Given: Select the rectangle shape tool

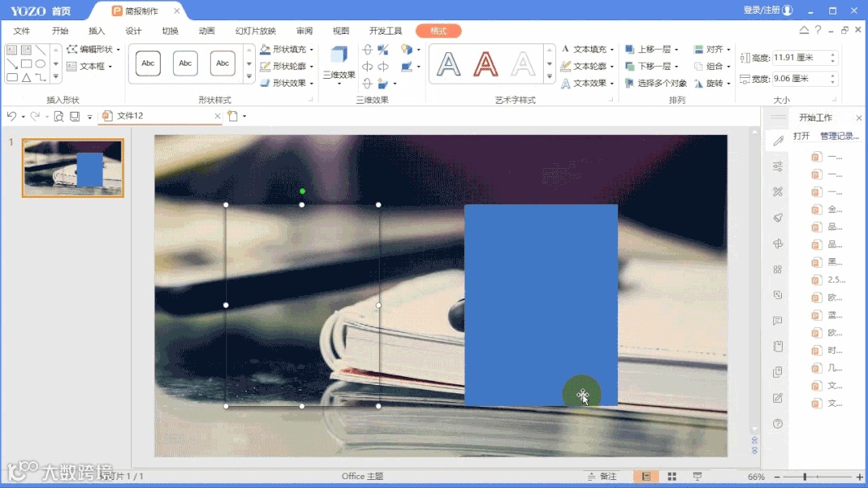Looking at the screenshot, I should pyautogui.click(x=27, y=64).
